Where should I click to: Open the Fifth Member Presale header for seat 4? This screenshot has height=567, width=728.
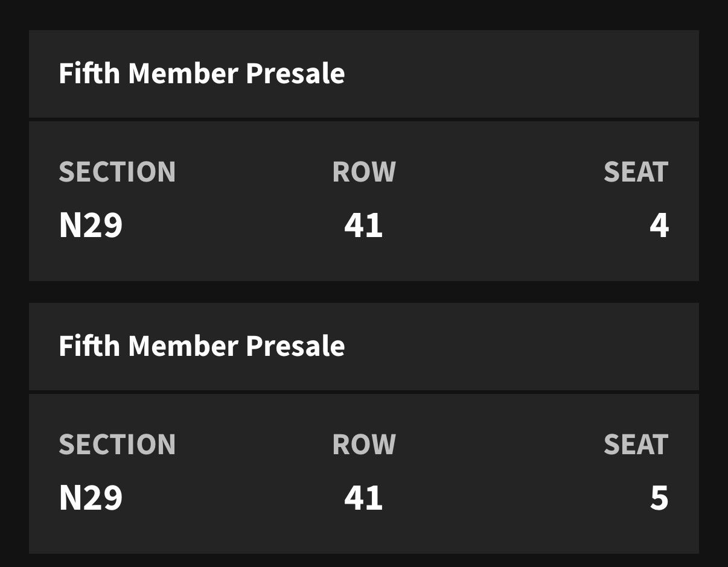tap(364, 74)
